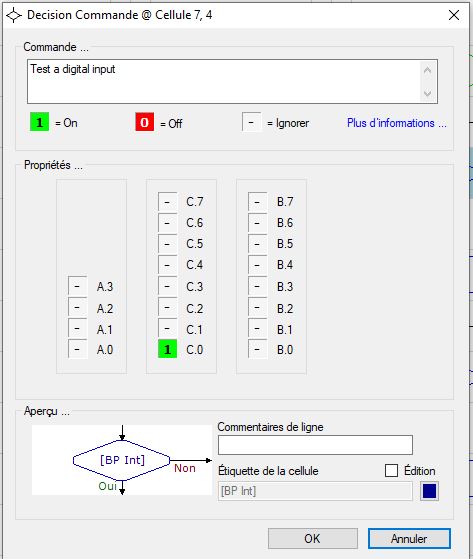Toggle the A.3 input state box
473x559 pixels.
click(x=77, y=286)
